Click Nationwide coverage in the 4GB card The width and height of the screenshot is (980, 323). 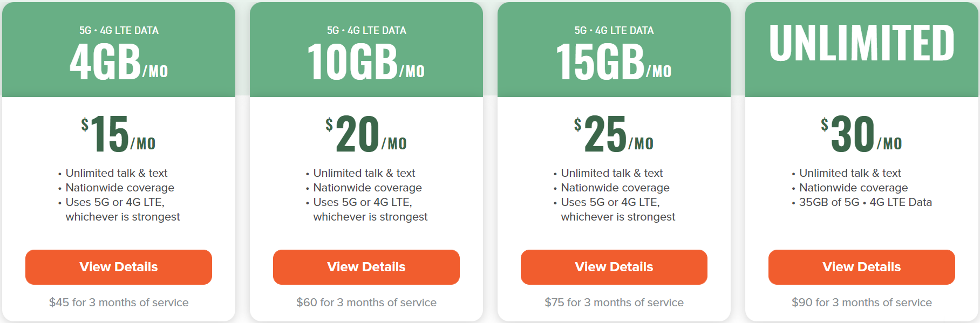pos(120,188)
